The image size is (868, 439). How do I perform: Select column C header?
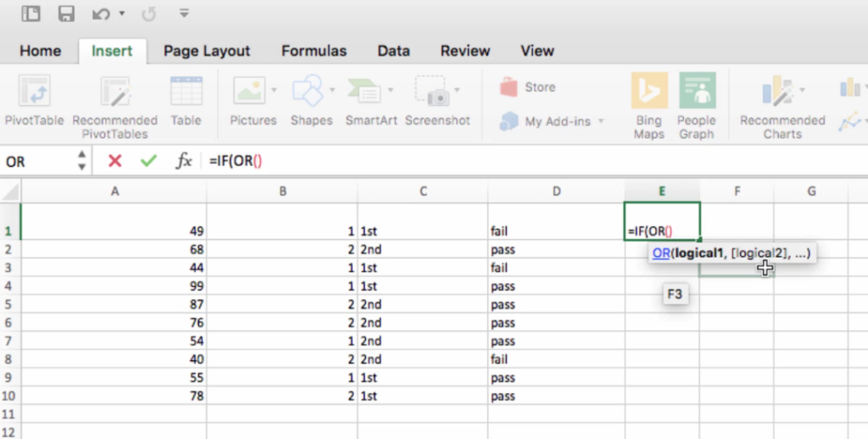[x=423, y=192]
